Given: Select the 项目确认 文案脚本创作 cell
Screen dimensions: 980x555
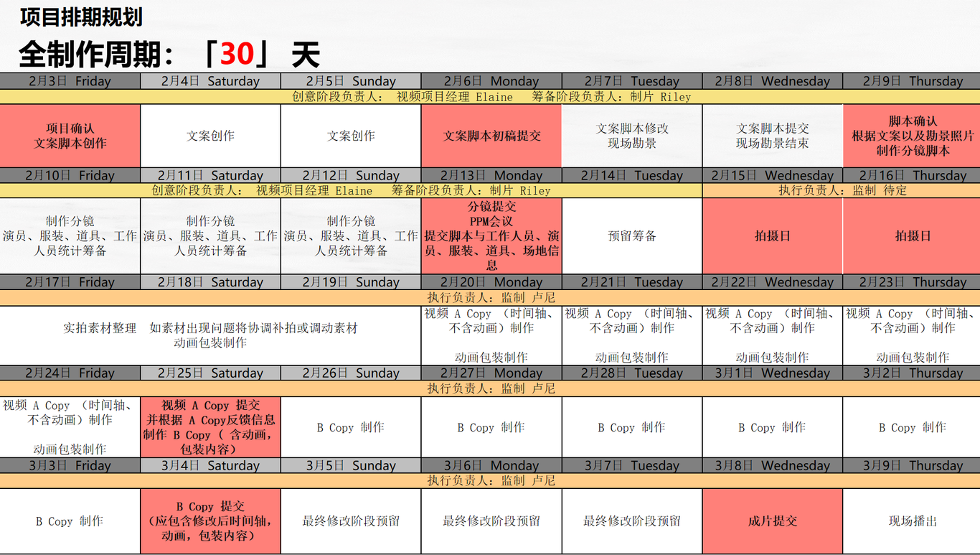Looking at the screenshot, I should [x=70, y=136].
